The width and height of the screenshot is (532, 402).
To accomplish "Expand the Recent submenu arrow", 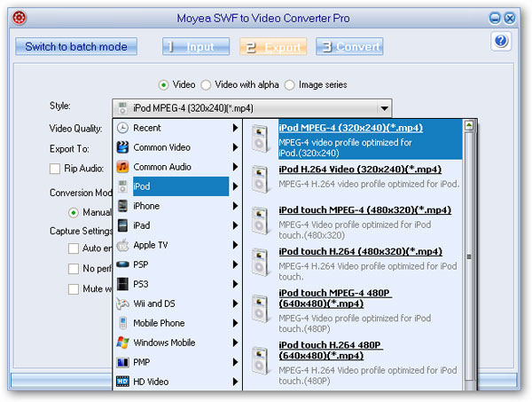I will tap(235, 128).
